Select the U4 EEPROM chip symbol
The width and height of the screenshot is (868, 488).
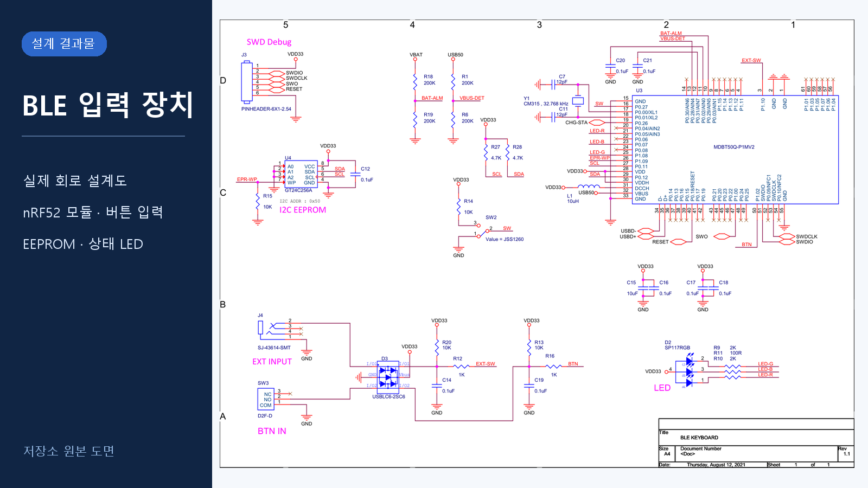click(301, 174)
